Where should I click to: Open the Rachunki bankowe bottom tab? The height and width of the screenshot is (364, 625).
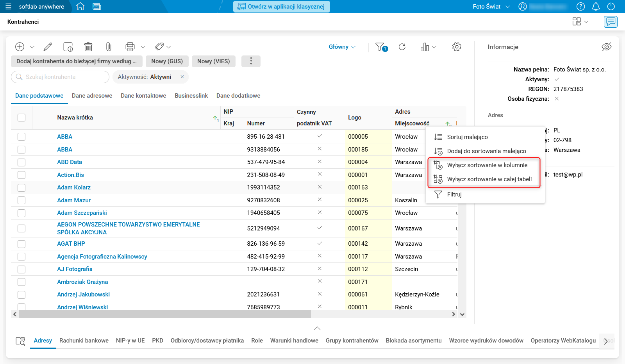(84, 341)
